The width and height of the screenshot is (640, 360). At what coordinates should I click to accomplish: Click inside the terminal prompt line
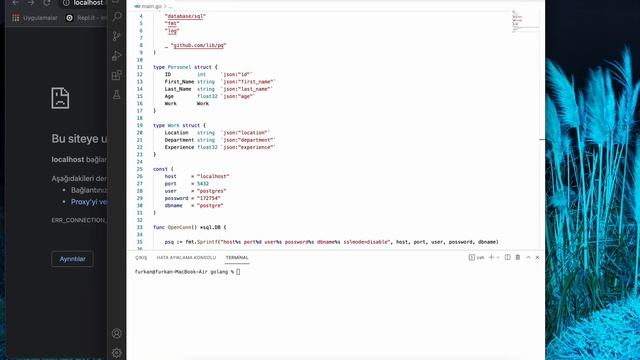[x=187, y=272]
